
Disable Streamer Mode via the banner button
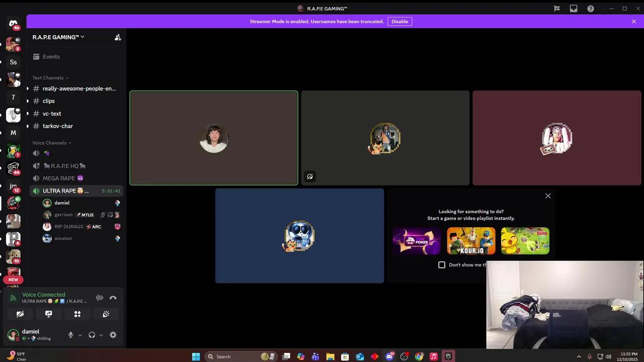(399, 21)
